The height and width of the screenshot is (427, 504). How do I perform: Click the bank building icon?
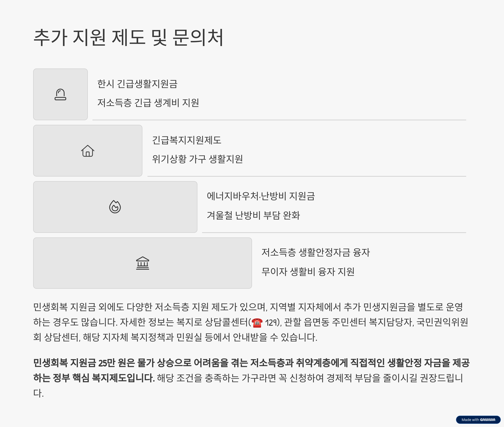tap(142, 263)
